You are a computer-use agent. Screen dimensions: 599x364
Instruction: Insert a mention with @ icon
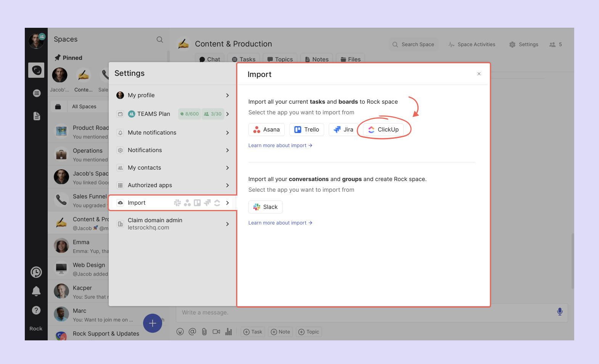[192, 332]
